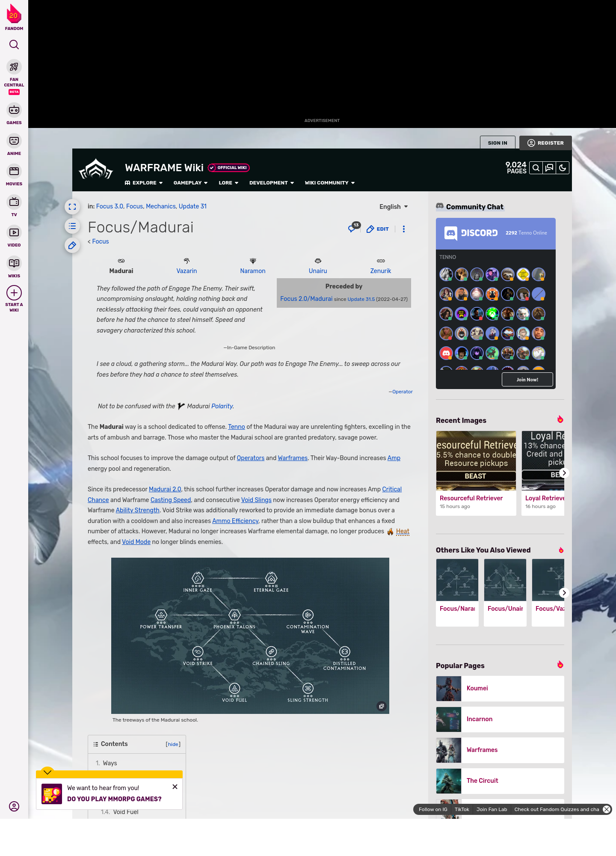Click Follow on IG link

point(433,809)
